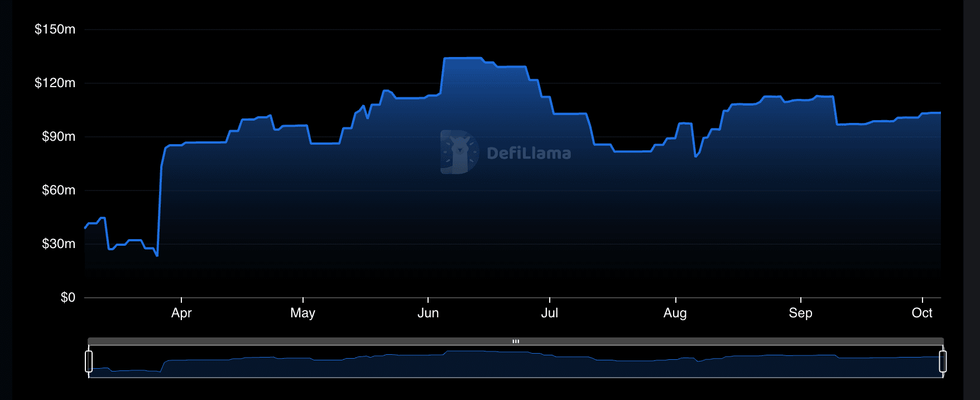Click the $60m y-axis label
This screenshot has height=400, width=980.
[59, 190]
